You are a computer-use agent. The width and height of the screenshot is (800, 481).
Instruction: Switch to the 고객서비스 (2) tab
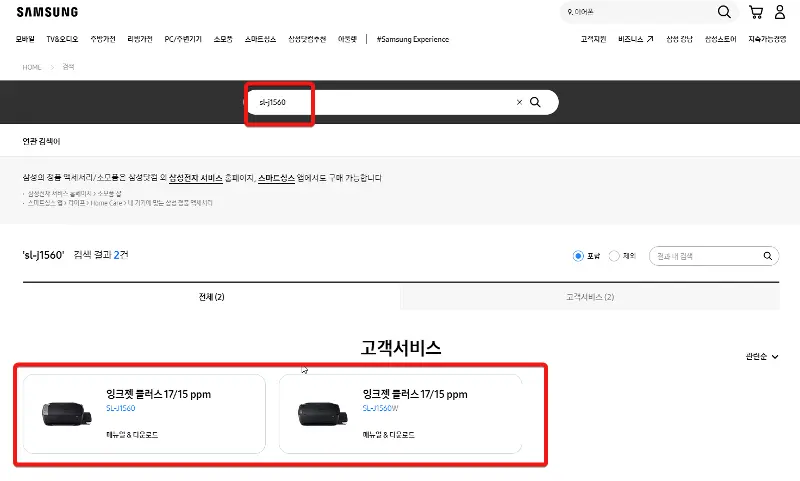click(x=590, y=297)
